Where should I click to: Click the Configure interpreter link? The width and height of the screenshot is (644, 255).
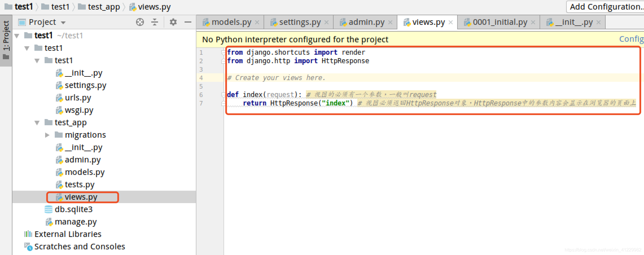point(632,39)
